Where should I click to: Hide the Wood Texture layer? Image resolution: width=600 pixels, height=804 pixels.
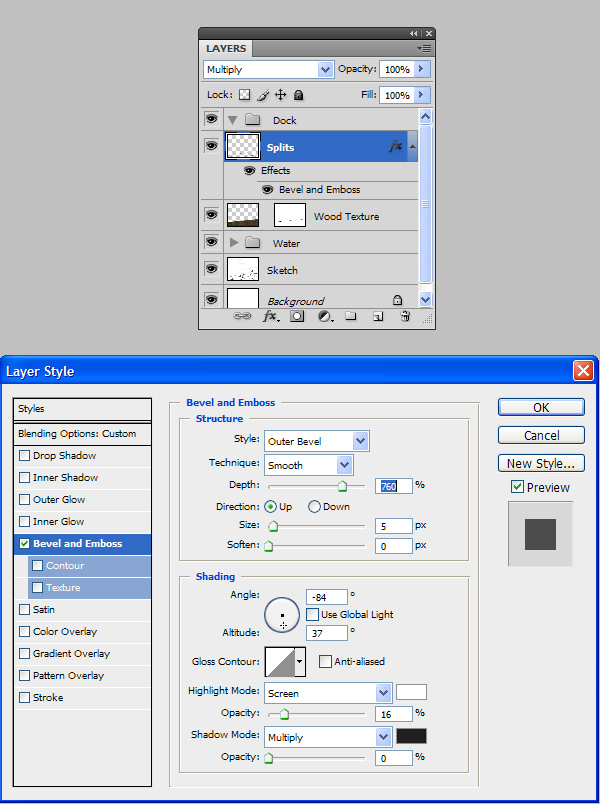point(211,214)
